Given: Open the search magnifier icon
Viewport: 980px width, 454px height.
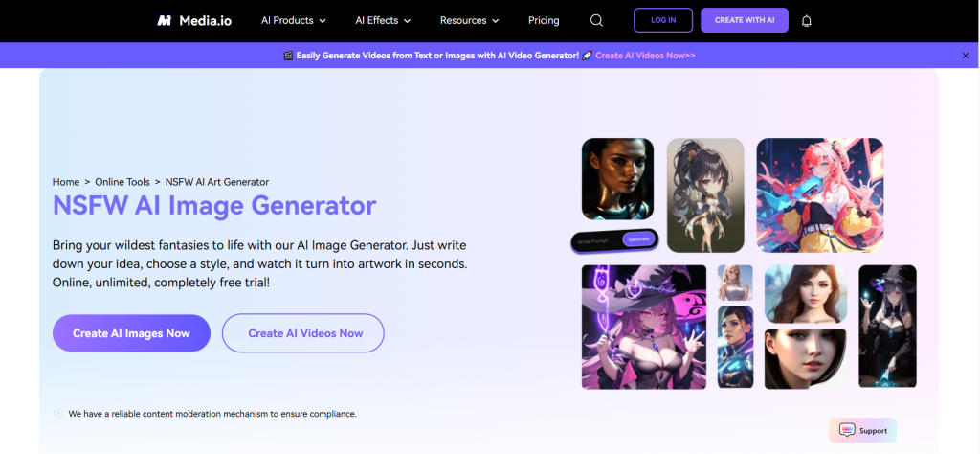Looking at the screenshot, I should tap(596, 21).
